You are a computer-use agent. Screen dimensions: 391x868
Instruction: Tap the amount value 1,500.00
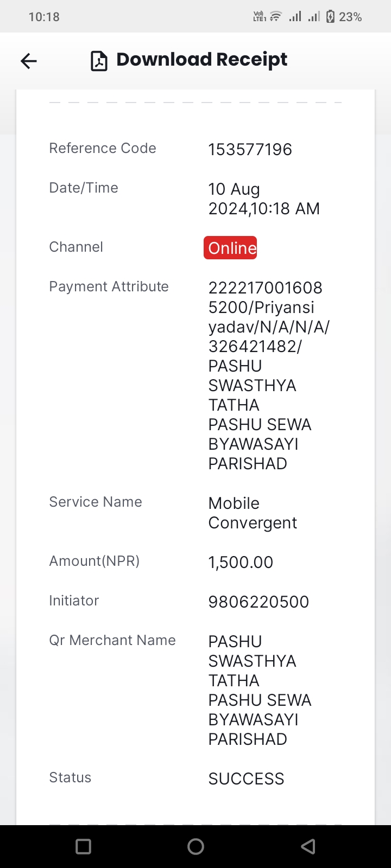tap(241, 562)
